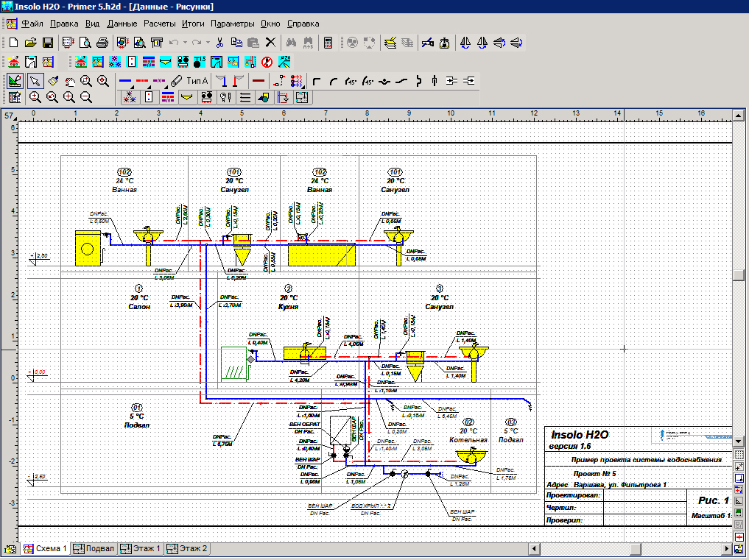Click the Print icon
The image size is (749, 560).
pyautogui.click(x=102, y=43)
